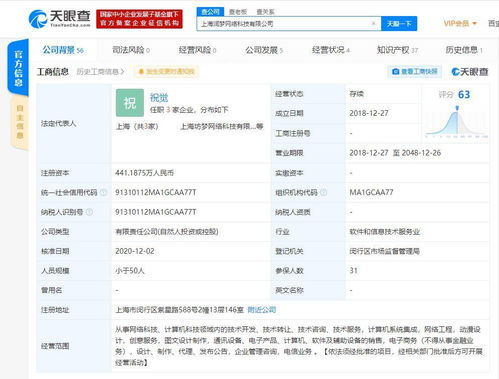Click inside the company name search field
This screenshot has width=499, height=379.
(x=285, y=24)
